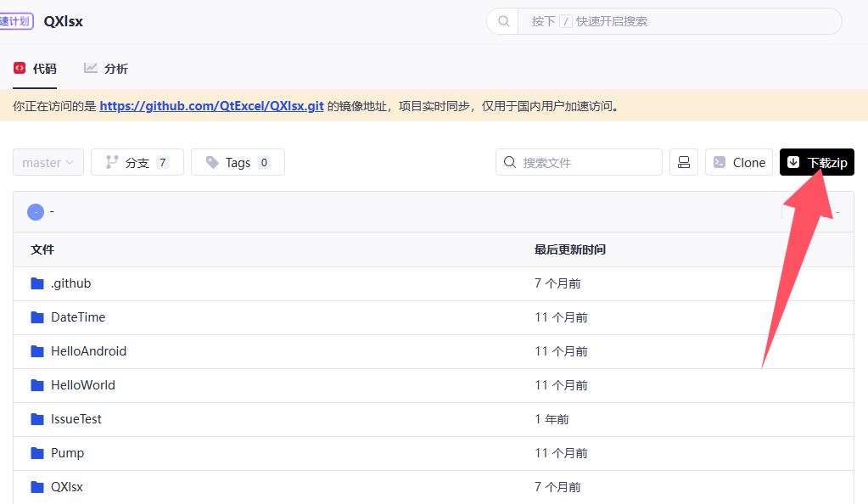868x504 pixels.
Task: Click the 1 年前 timestamp for IssueTest
Action: click(x=552, y=419)
